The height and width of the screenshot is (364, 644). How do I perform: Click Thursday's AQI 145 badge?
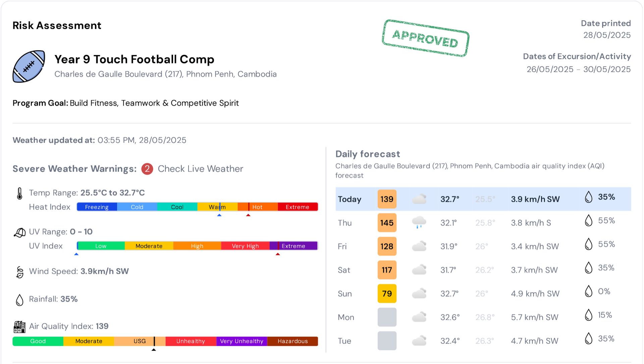click(x=387, y=223)
